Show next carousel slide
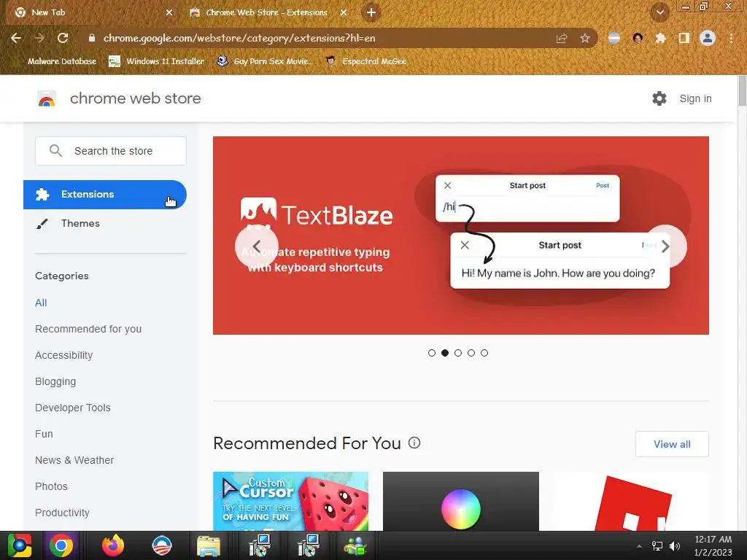 [x=665, y=246]
